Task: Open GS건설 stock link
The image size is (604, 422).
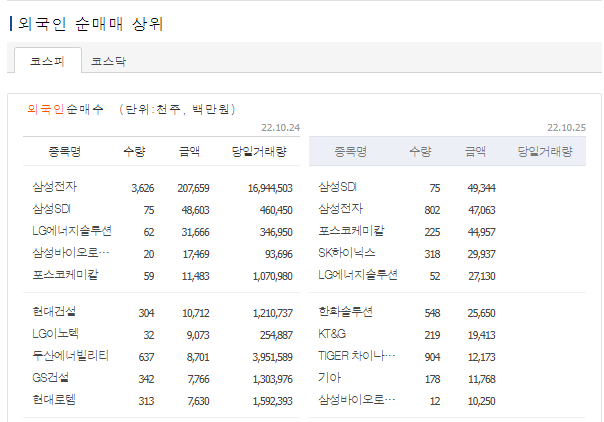Action: click(50, 377)
